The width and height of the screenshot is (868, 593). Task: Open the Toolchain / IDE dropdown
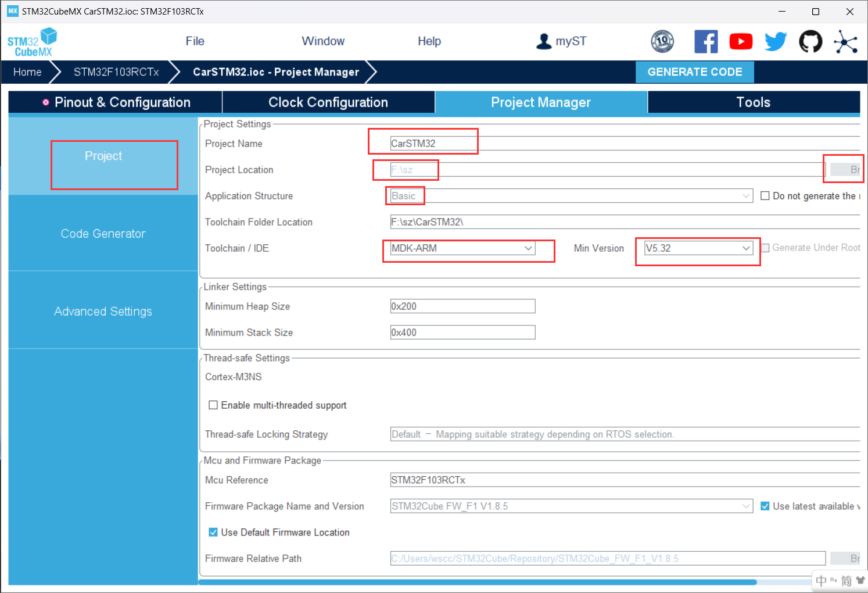(x=462, y=248)
